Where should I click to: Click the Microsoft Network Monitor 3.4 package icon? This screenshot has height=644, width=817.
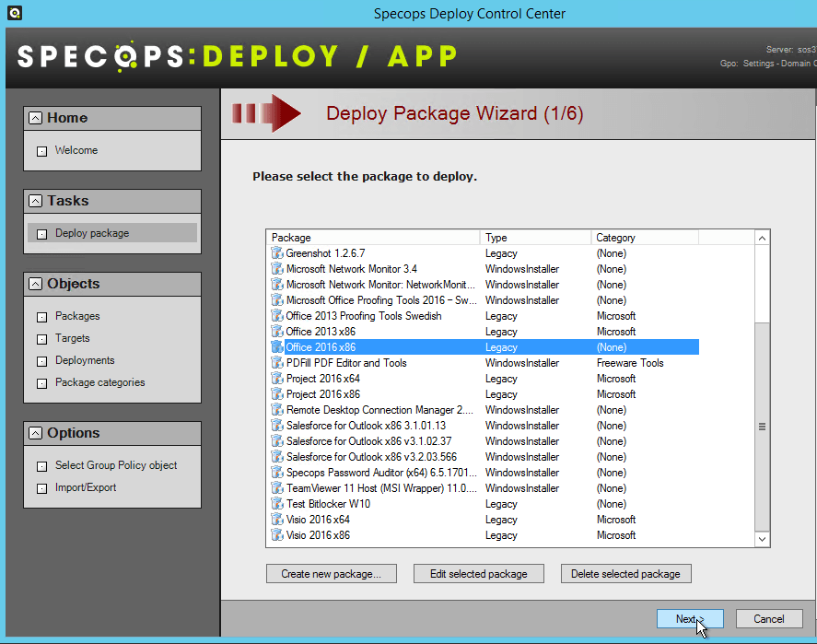[x=277, y=269]
